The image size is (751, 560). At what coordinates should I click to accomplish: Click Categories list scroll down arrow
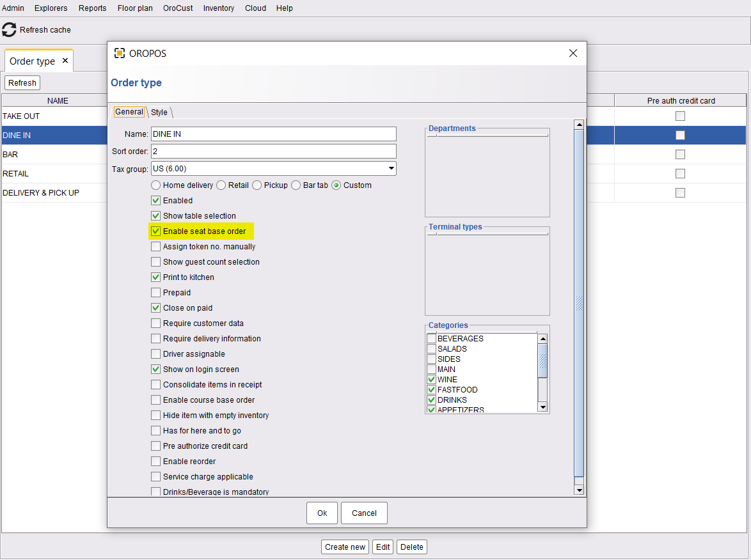pyautogui.click(x=542, y=407)
